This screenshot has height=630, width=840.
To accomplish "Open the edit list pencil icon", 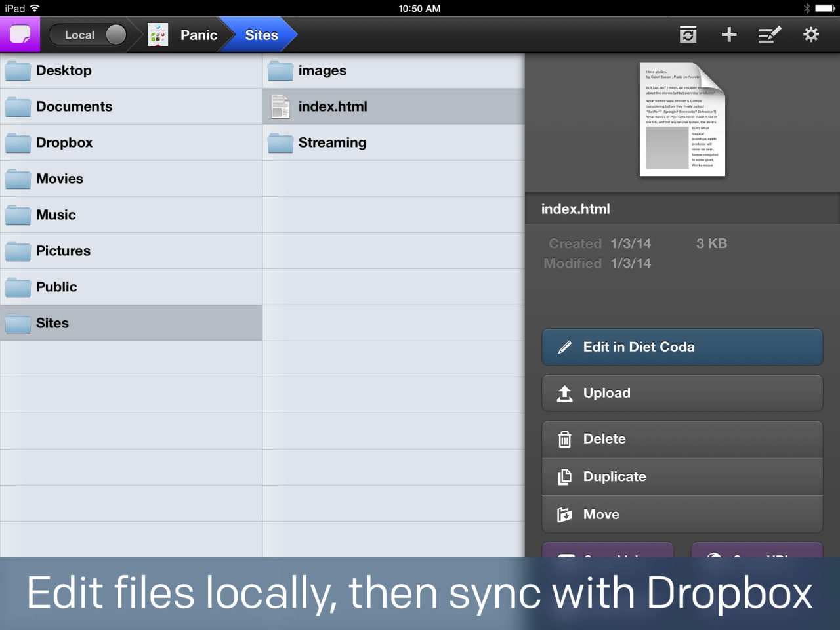I will pos(769,35).
